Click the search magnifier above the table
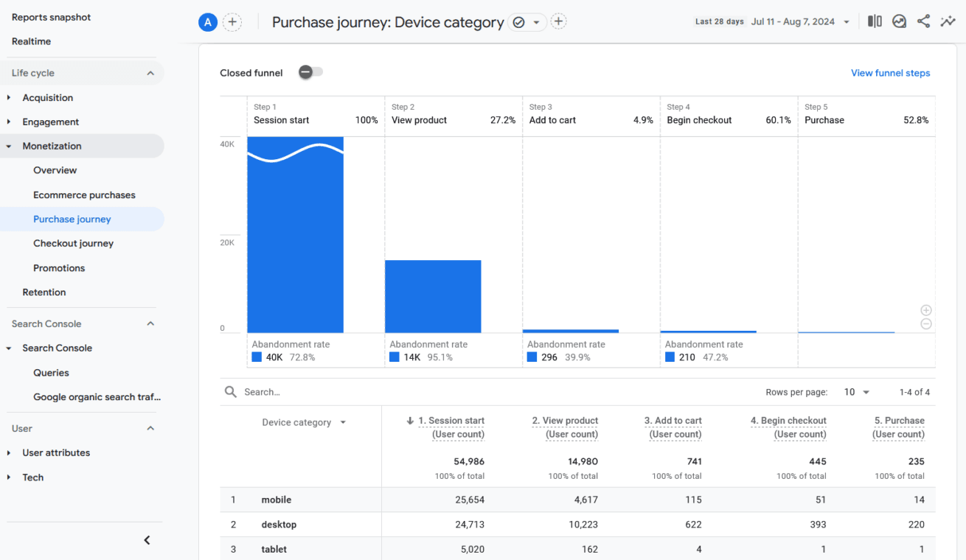This screenshot has height=560, width=966. tap(231, 391)
